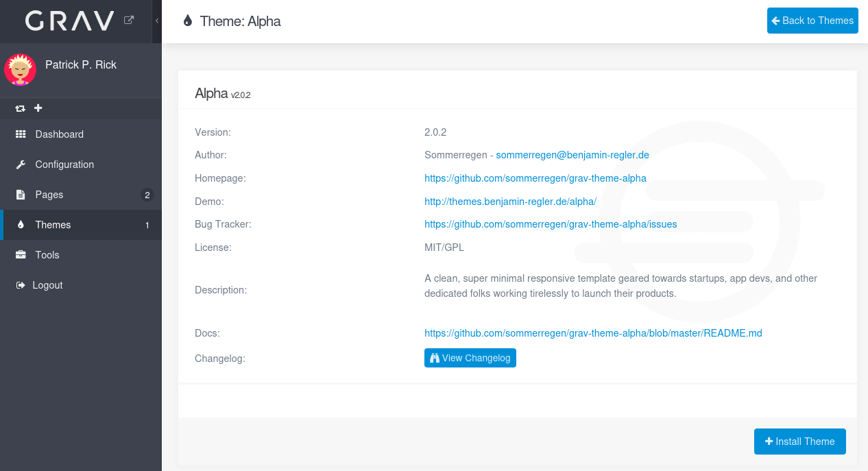Email sommerregen@benjamin-regler.de author link
This screenshot has height=471, width=868.
tap(572, 155)
